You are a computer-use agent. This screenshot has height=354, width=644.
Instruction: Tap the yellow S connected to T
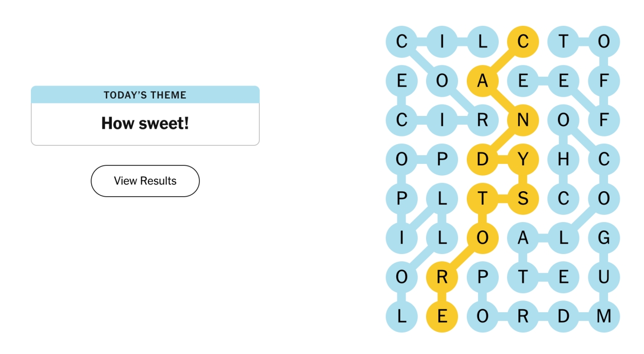pyautogui.click(x=521, y=199)
